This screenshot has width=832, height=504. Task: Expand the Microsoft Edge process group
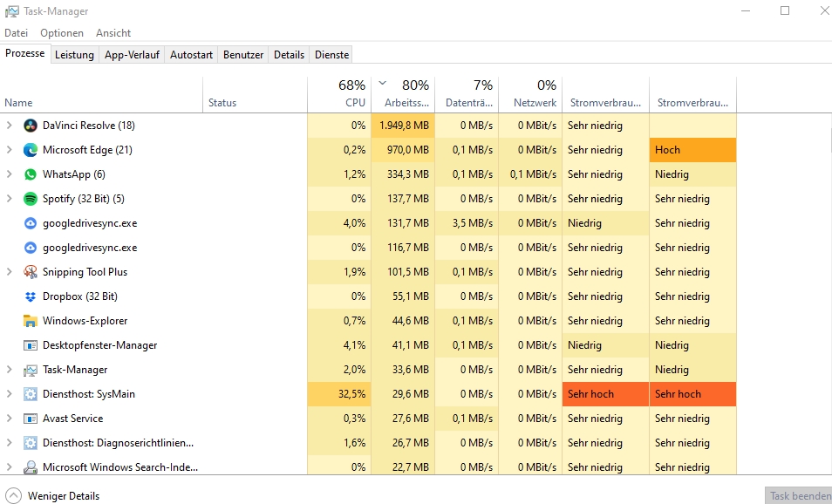[x=9, y=150]
